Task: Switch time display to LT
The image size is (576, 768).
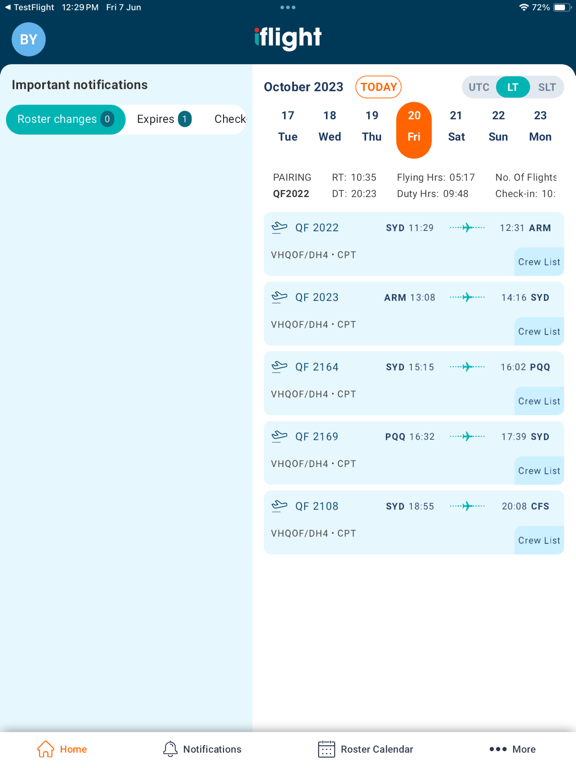Action: tap(512, 87)
